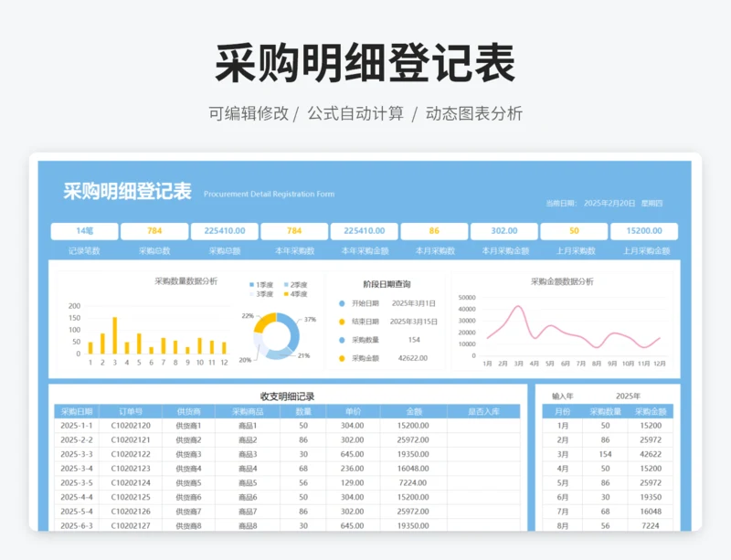The image size is (731, 560).
Task: Click the product cell 商品6
Action: (x=248, y=497)
